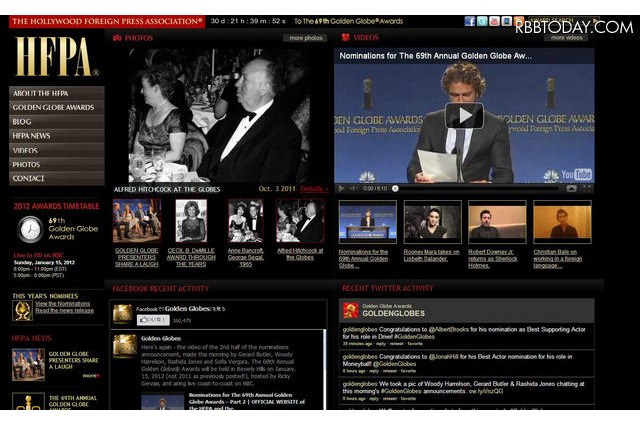This screenshot has height=426, width=640.
Task: Open Robert Downey Jr. returns as Sherlock Holmes link
Action: point(493,259)
